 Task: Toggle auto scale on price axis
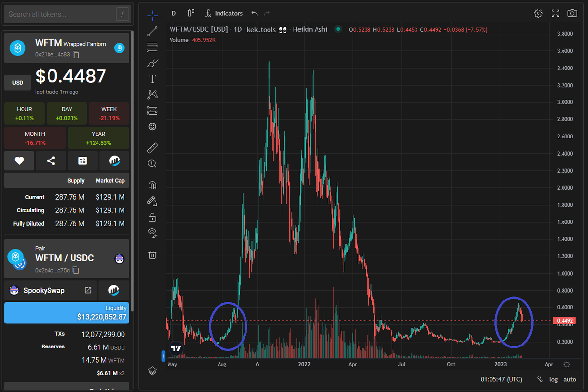coord(570,379)
